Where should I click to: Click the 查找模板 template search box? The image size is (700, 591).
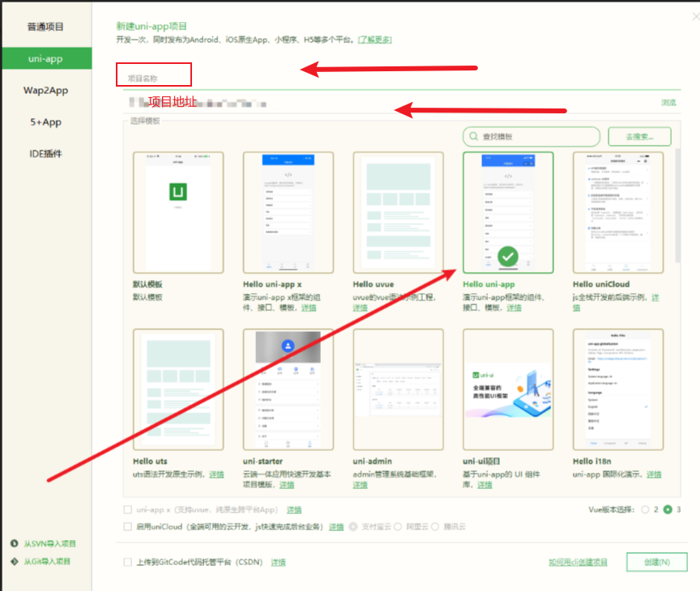tap(531, 137)
